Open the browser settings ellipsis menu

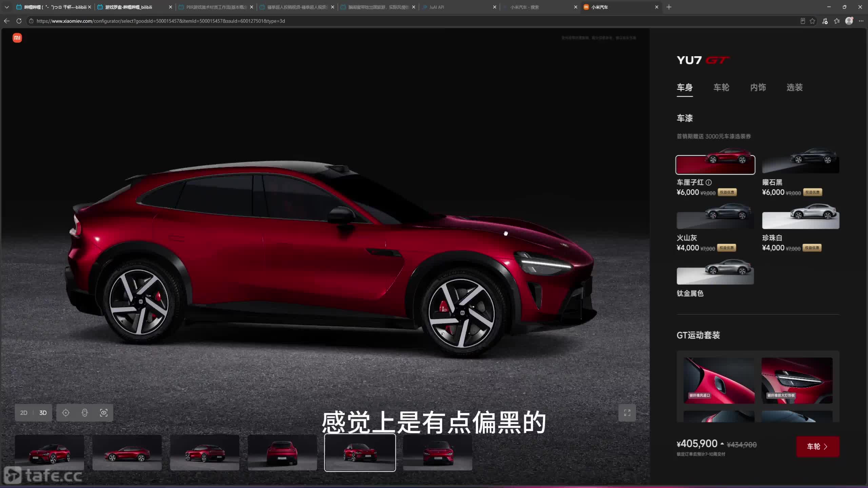(x=861, y=21)
